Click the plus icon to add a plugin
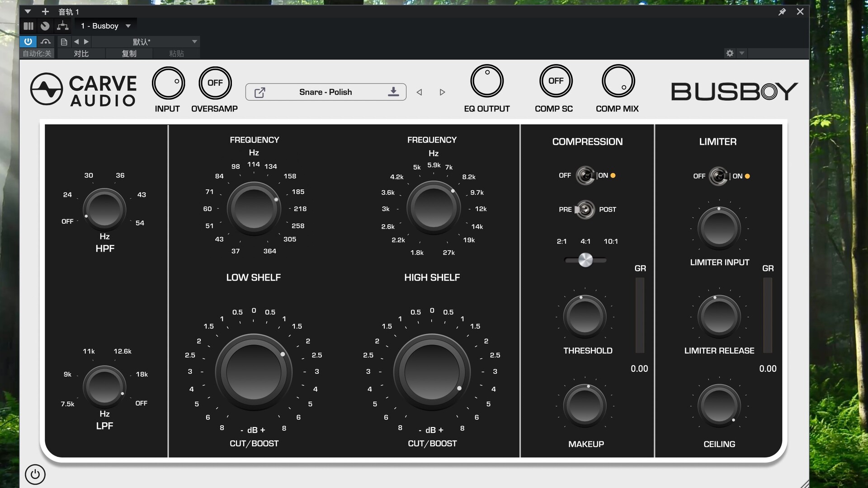868x488 pixels. [45, 12]
